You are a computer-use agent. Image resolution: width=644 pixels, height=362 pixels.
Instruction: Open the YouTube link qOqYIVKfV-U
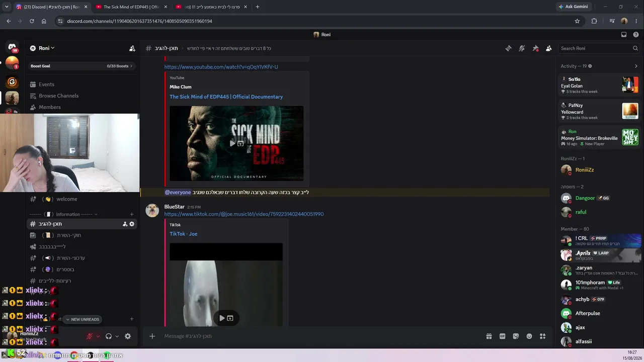coord(221,67)
